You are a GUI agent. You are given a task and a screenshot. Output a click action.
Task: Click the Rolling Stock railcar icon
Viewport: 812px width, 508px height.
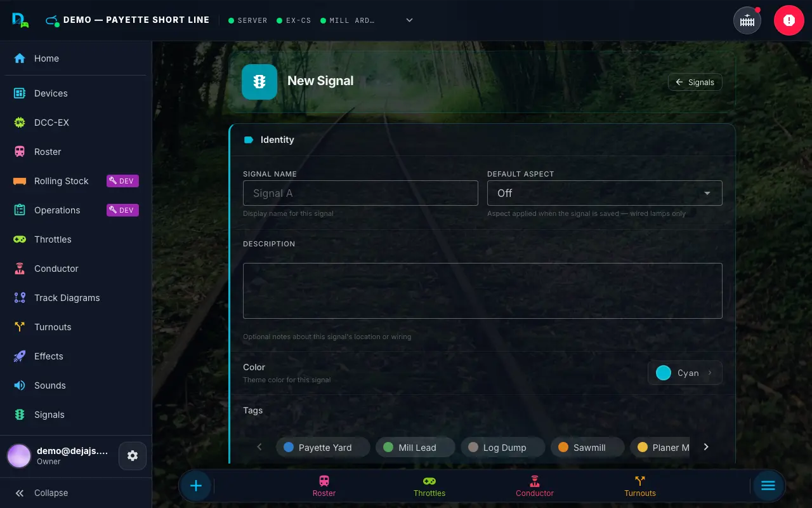click(20, 181)
